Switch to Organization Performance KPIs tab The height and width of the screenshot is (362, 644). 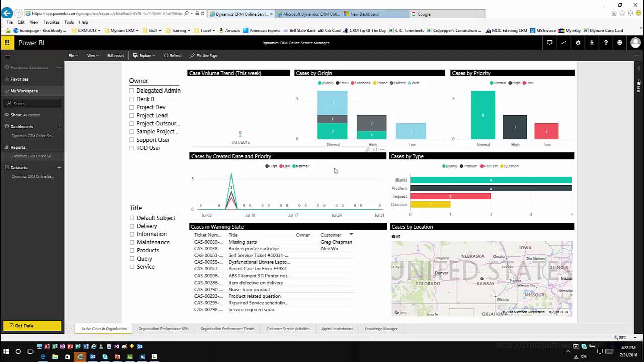(164, 329)
